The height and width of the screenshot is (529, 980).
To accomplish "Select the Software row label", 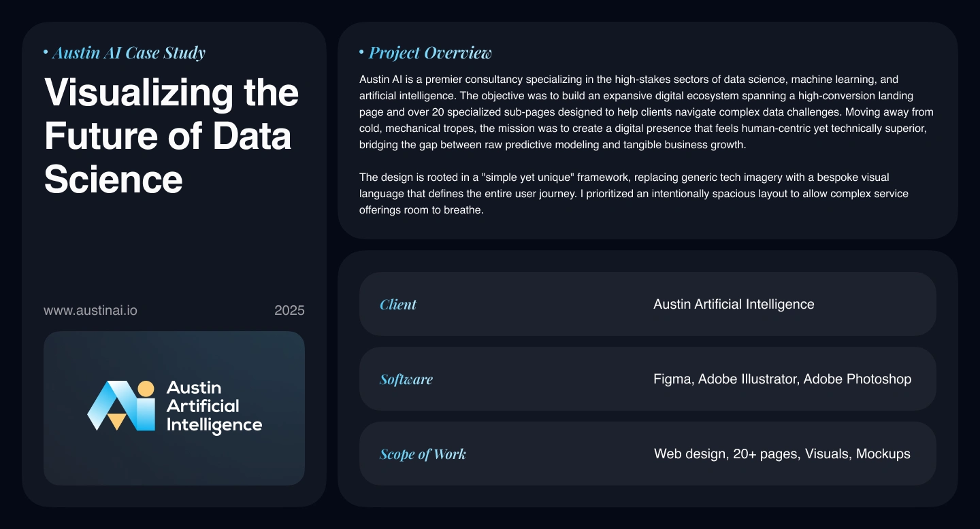I will (x=406, y=379).
